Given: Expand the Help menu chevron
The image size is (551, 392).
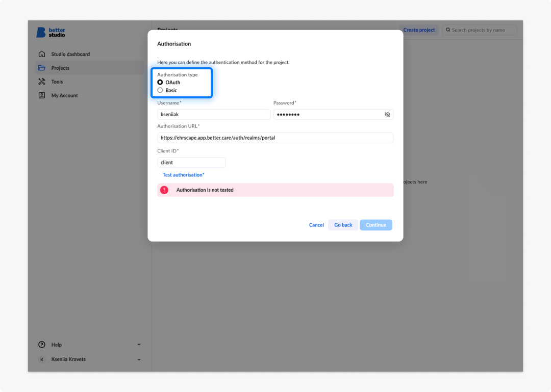Looking at the screenshot, I should click(139, 345).
